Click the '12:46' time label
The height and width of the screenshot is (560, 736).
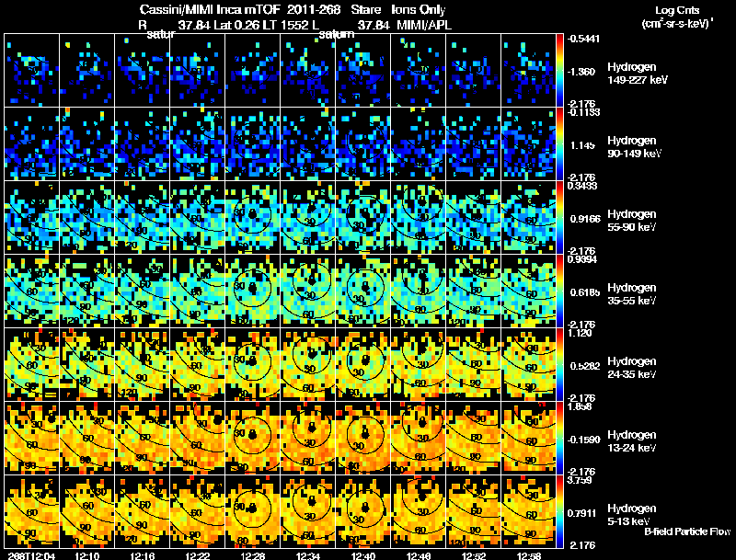coord(419,555)
